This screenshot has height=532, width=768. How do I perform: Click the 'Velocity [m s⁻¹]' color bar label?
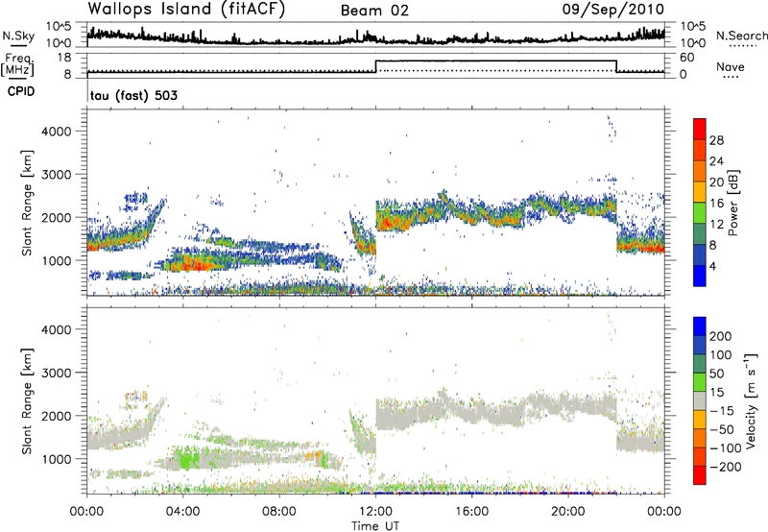coord(751,400)
